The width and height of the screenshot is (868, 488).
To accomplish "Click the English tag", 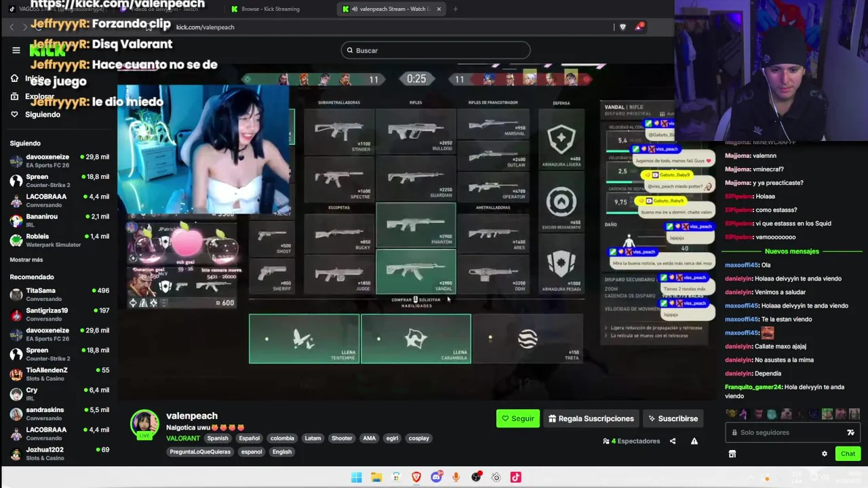I will coord(282,452).
